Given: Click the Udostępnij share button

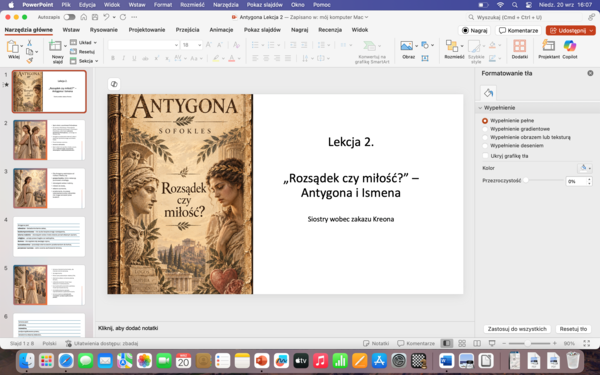Looking at the screenshot, I should pyautogui.click(x=567, y=31).
